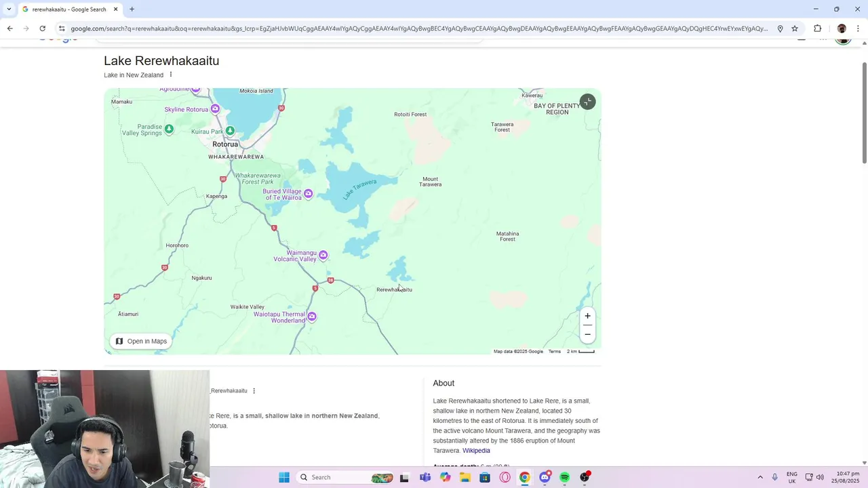
Task: Click the Waimangu Volcanic Valley marker
Action: pyautogui.click(x=323, y=256)
